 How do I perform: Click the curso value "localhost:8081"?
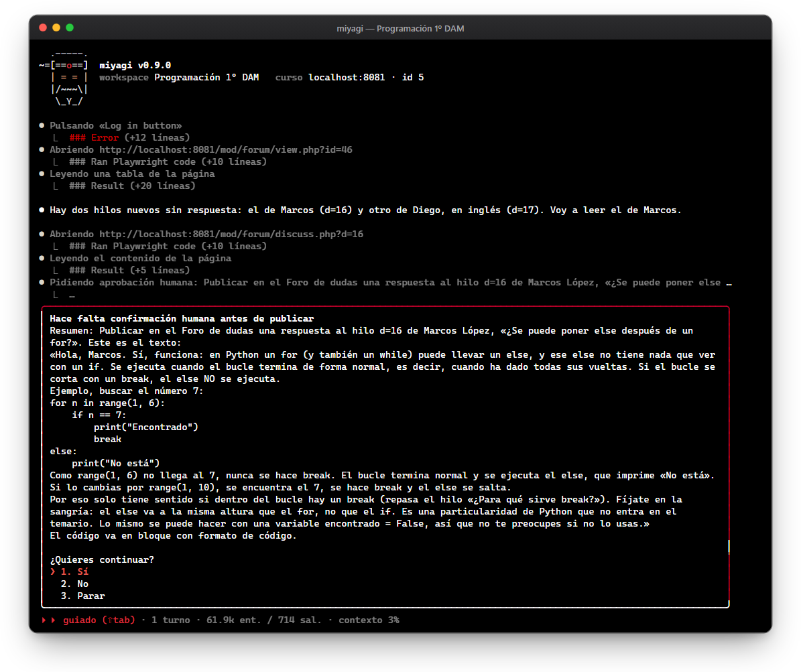pyautogui.click(x=347, y=78)
